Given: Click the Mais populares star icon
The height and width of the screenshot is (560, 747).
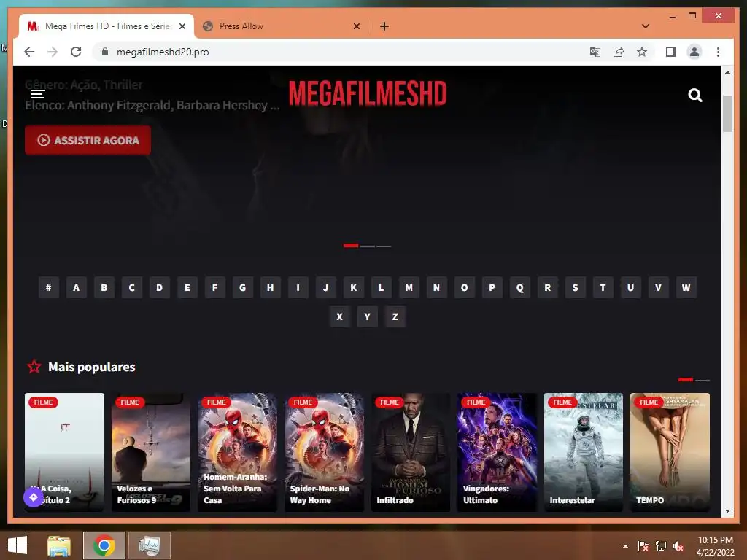Looking at the screenshot, I should pyautogui.click(x=34, y=367).
